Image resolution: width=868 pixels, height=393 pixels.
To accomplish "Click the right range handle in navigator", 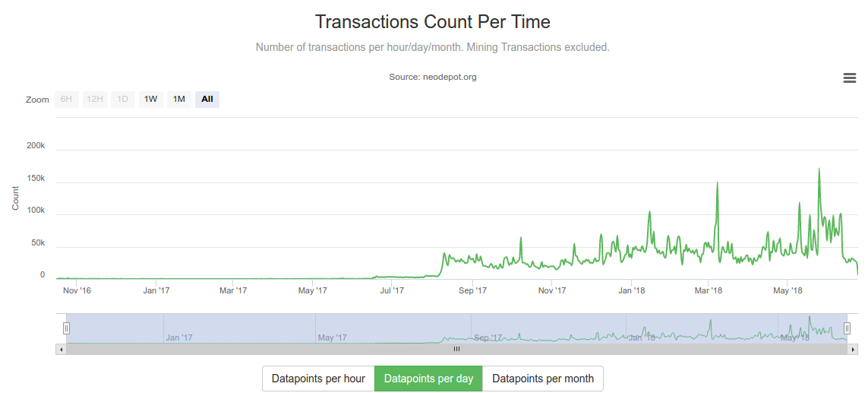I will (x=847, y=328).
